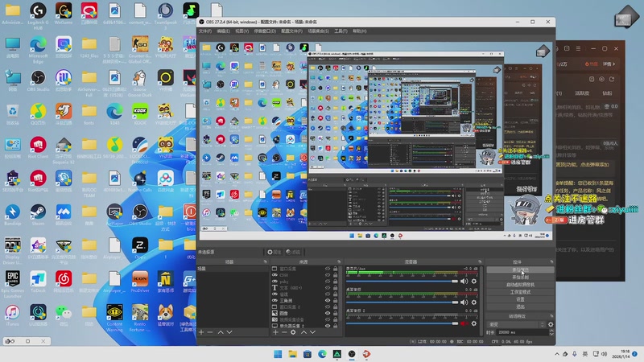
Task: Unmute 桌面音频 2 red speaker icon
Action: tap(464, 323)
